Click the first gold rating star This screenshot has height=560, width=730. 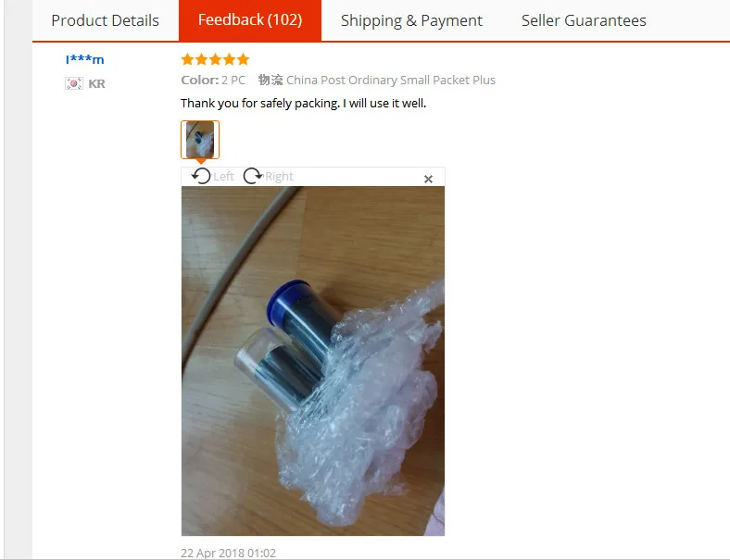tap(188, 59)
